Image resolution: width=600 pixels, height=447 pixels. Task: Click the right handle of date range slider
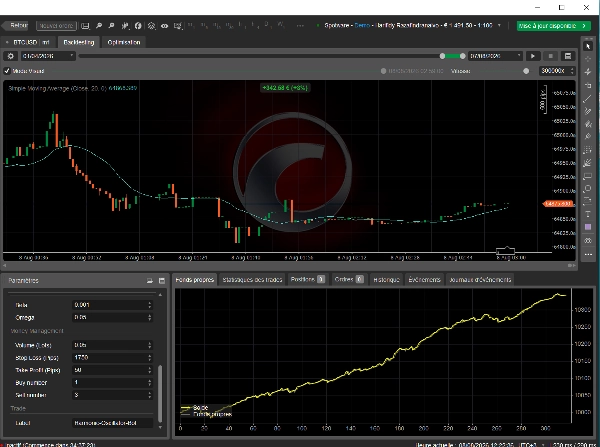463,56
